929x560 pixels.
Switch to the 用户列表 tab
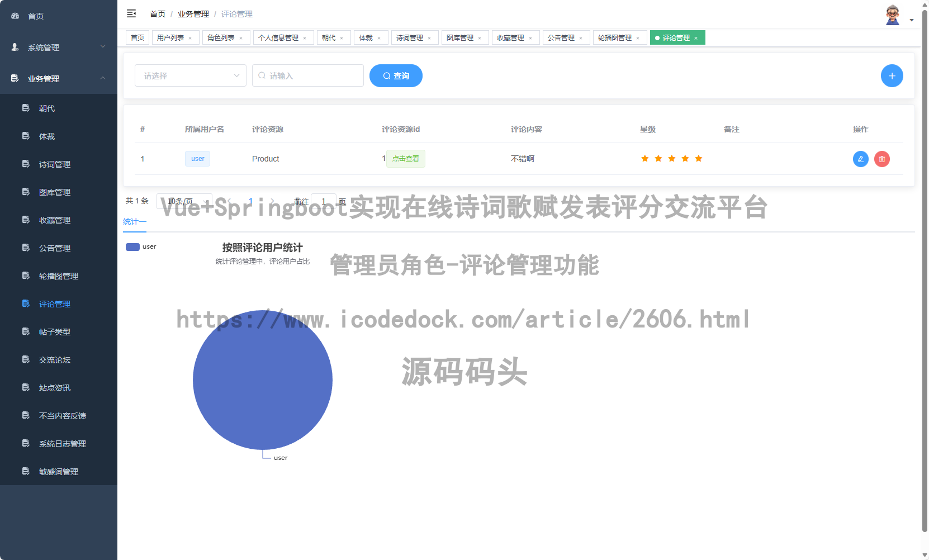click(x=172, y=37)
